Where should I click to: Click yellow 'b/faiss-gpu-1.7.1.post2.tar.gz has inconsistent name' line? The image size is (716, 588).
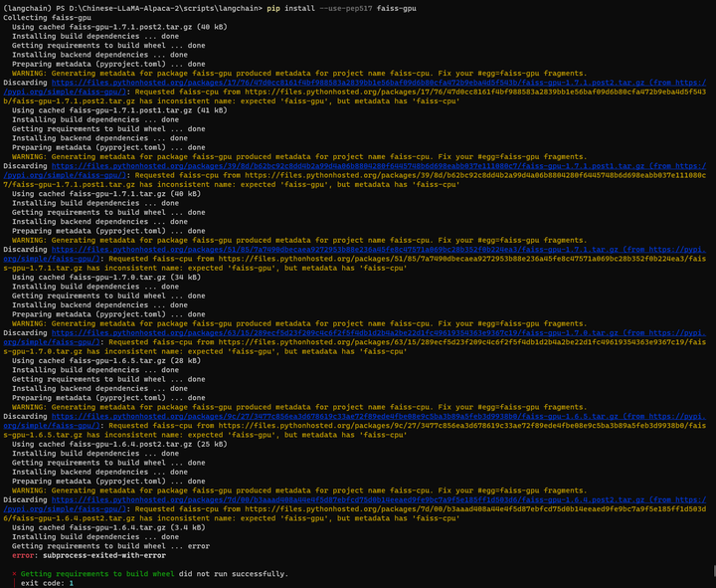point(231,101)
